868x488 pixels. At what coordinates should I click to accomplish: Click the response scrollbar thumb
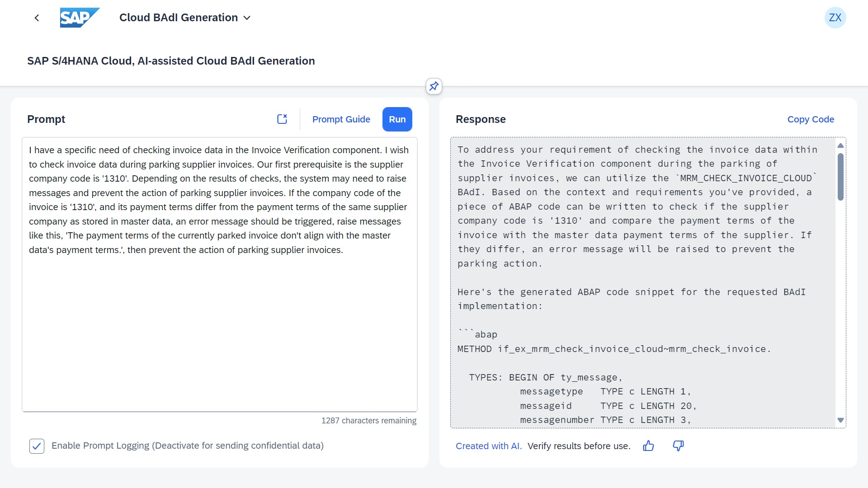[840, 177]
